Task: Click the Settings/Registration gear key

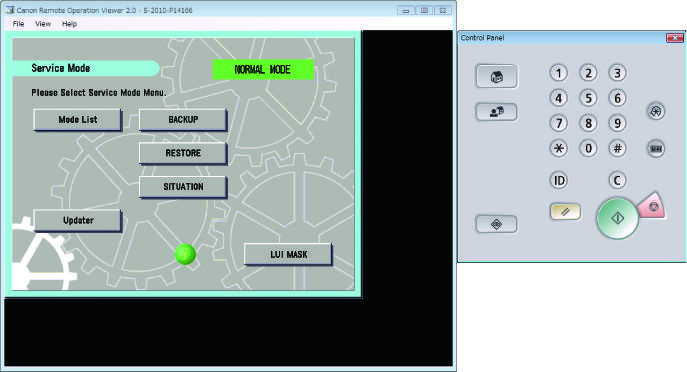Action: tap(656, 111)
